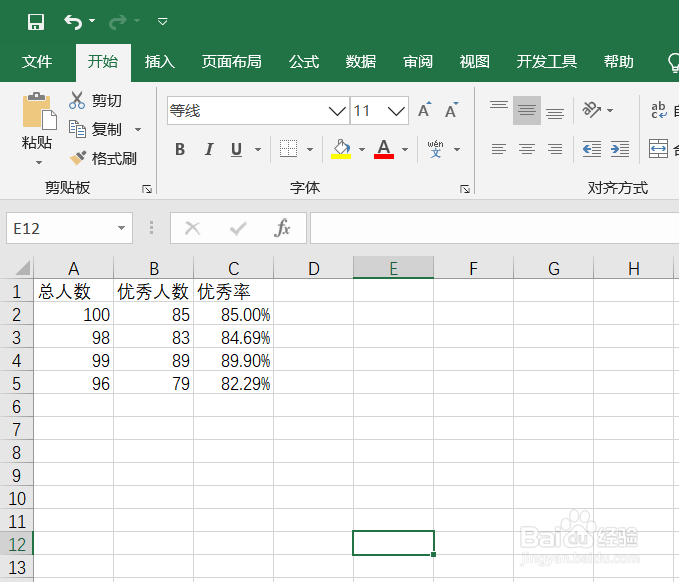Open the phonetic guide dropdown arrow
The image size is (679, 582).
point(457,150)
